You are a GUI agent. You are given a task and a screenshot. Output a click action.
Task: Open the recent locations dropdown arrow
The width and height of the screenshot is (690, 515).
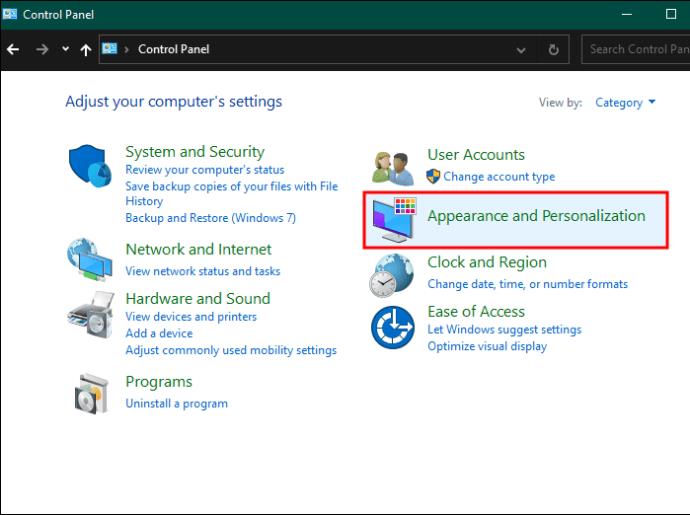(x=66, y=49)
